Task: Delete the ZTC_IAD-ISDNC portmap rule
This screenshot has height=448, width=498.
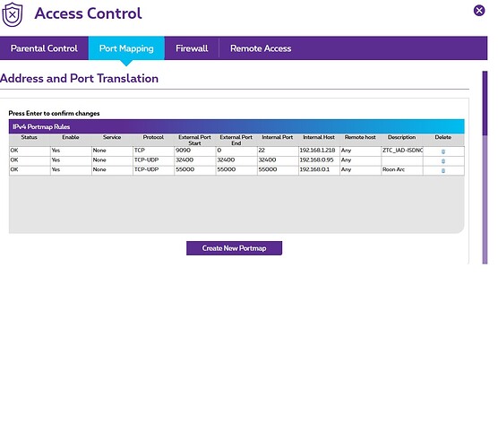Action: click(443, 151)
